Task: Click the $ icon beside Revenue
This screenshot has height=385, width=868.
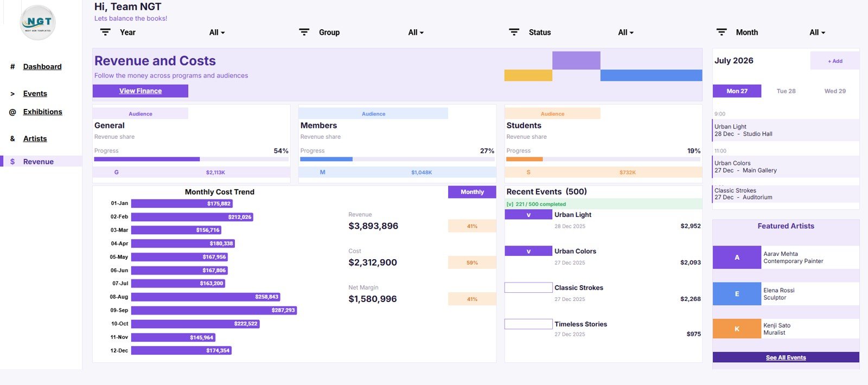Action: coord(12,162)
